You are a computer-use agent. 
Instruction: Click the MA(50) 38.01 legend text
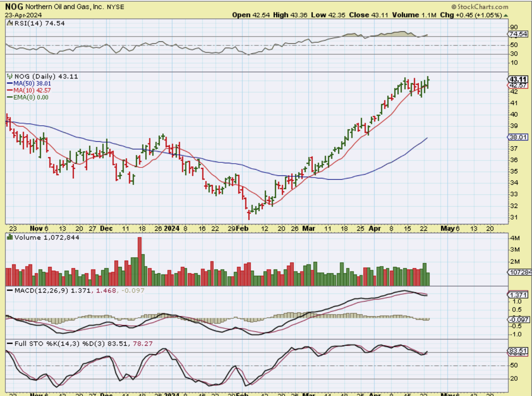[32, 84]
